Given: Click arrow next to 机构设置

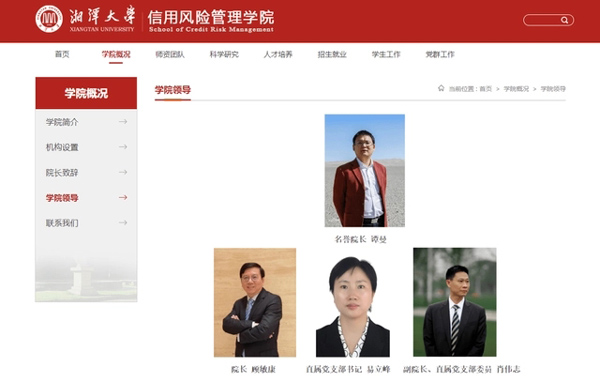Looking at the screenshot, I should [123, 147].
